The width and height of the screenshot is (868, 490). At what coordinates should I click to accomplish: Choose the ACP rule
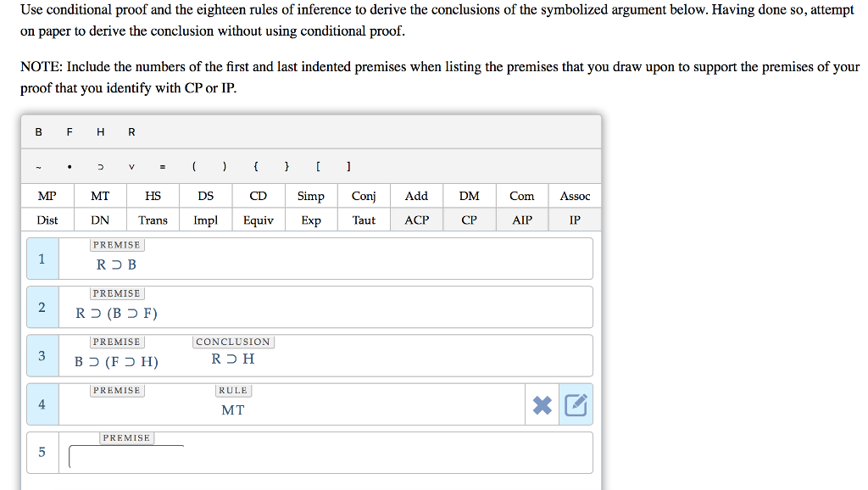tap(415, 220)
